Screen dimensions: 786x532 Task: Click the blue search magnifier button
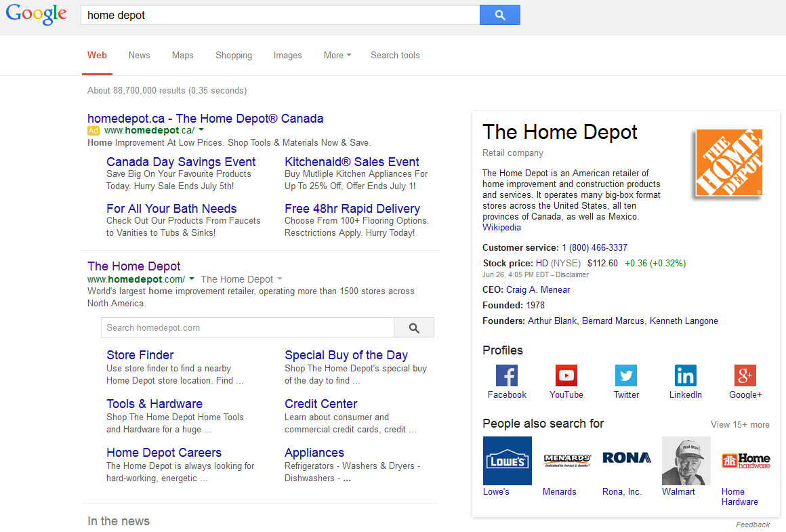(x=499, y=15)
